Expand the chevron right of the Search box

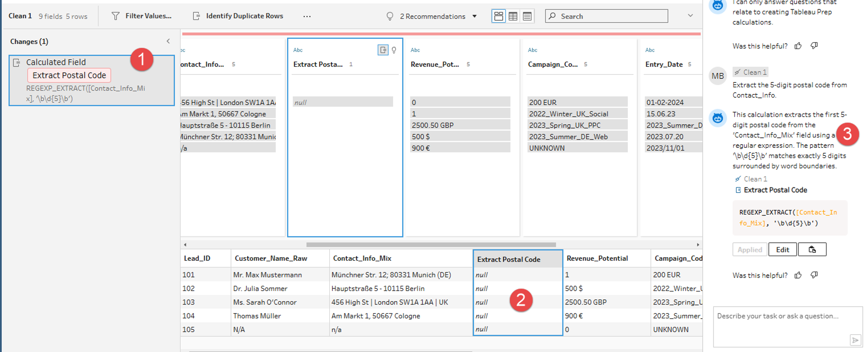[x=690, y=16]
